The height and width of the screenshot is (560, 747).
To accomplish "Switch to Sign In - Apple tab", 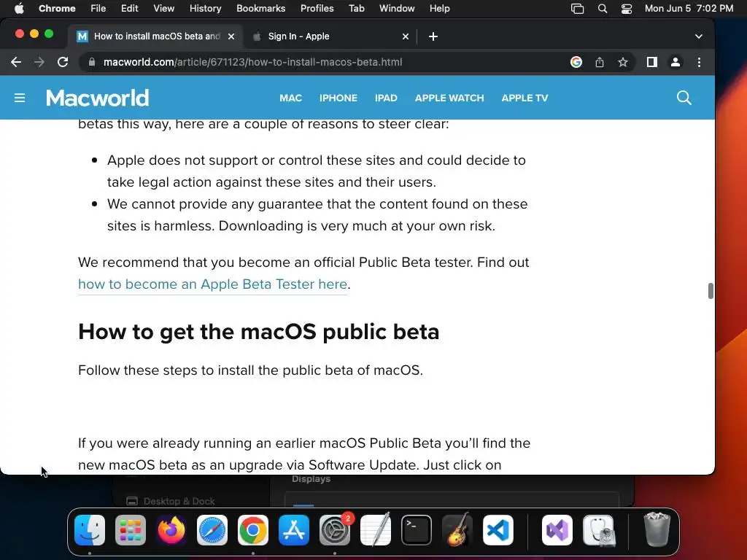I will point(329,36).
